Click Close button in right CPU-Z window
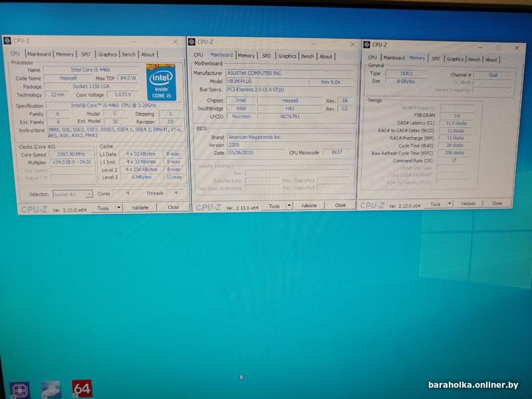The width and height of the screenshot is (532, 399). click(497, 203)
